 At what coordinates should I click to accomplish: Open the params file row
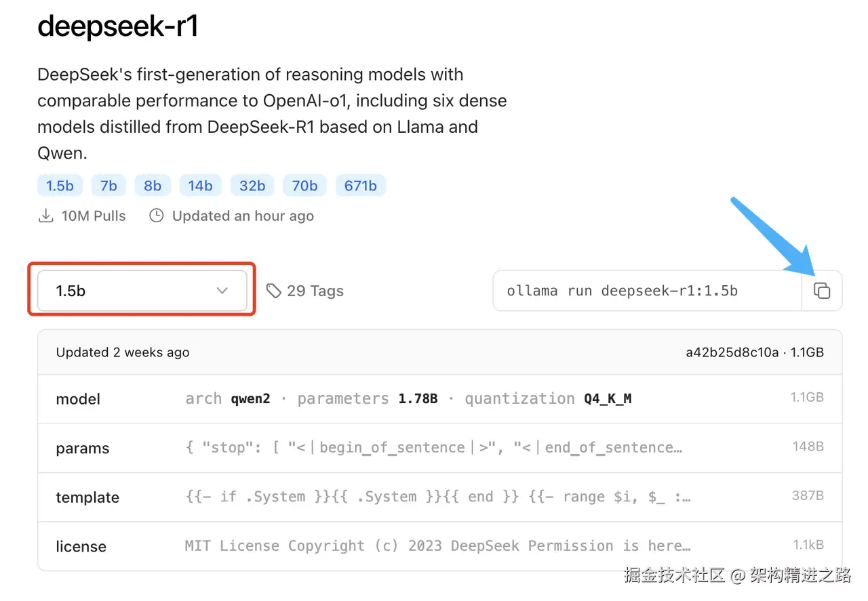click(x=440, y=448)
